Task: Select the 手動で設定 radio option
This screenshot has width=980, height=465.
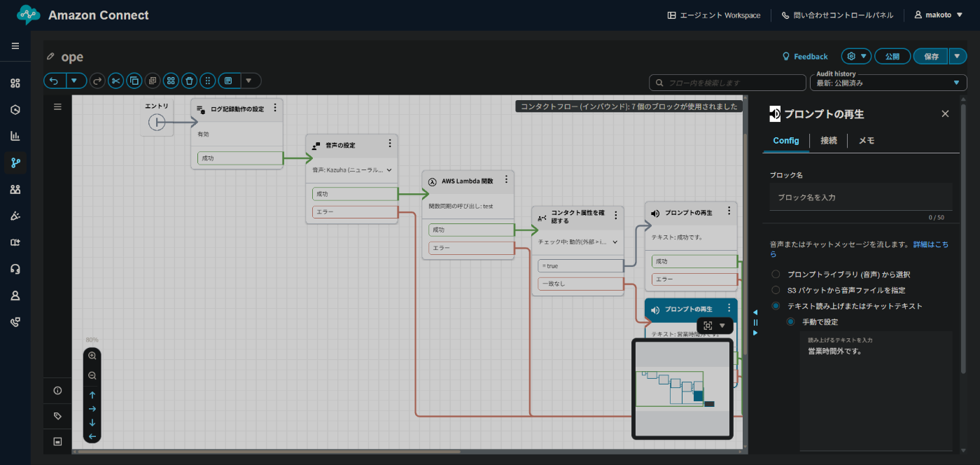Action: pyautogui.click(x=790, y=322)
